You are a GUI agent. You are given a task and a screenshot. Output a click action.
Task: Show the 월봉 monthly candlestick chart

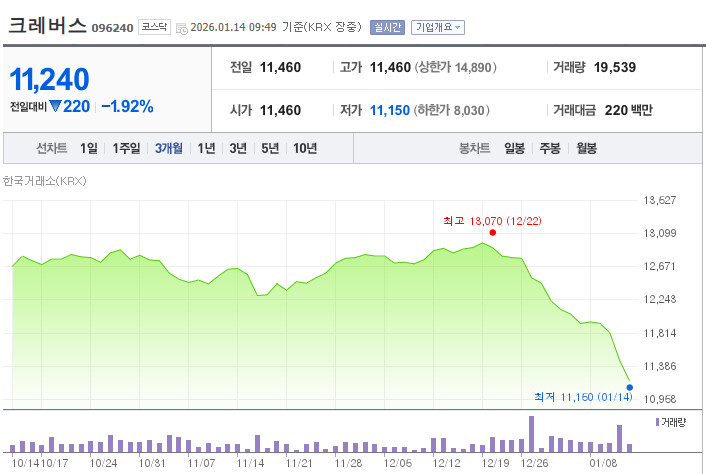[587, 148]
